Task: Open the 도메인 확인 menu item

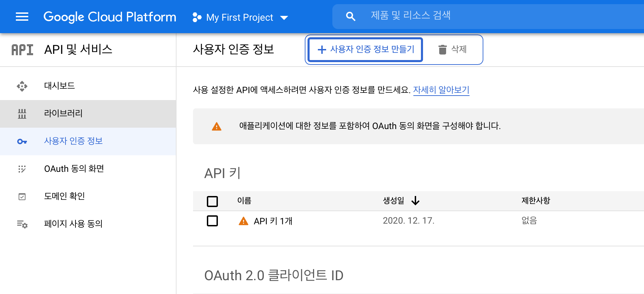Action: (x=88, y=196)
